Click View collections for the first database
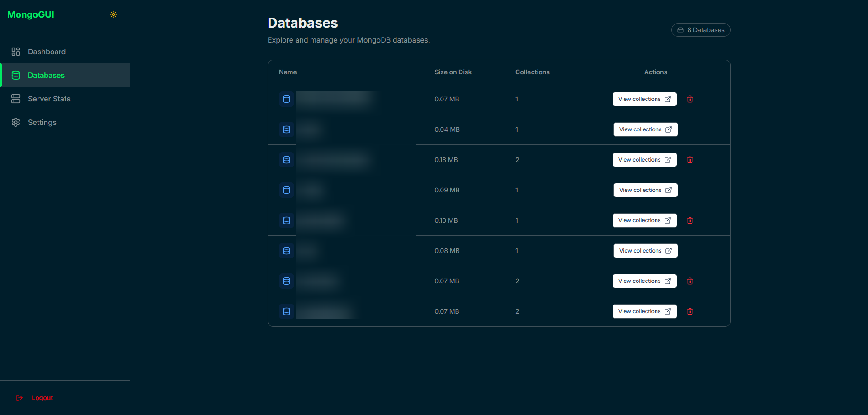Image resolution: width=868 pixels, height=415 pixels. point(644,99)
